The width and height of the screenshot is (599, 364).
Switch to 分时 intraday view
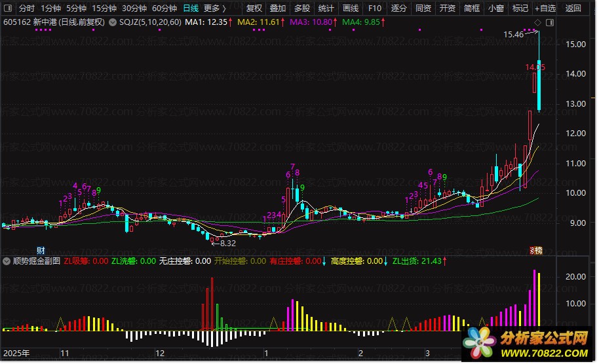27,8
